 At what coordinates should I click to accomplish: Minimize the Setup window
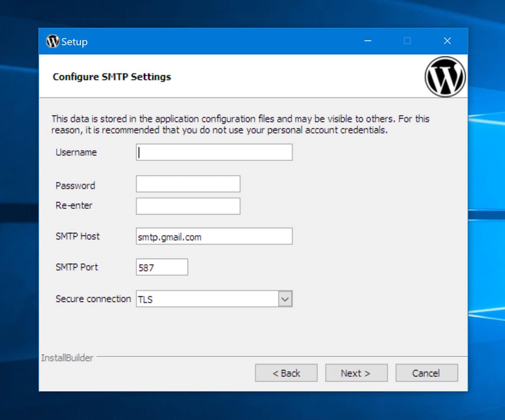pos(368,41)
